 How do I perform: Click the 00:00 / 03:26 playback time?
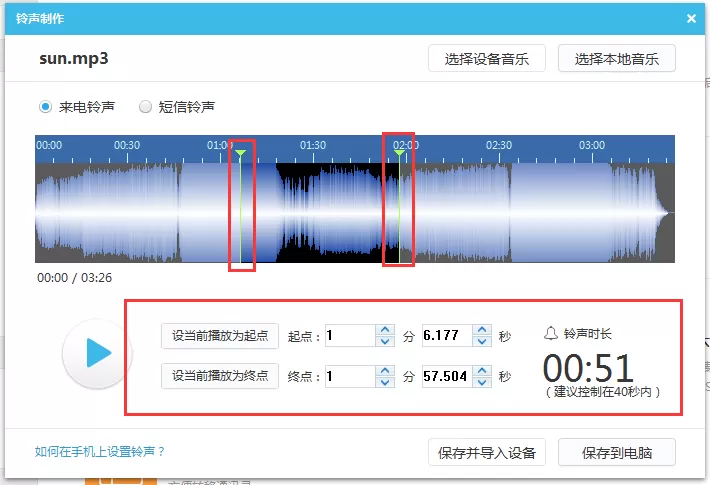(74, 278)
